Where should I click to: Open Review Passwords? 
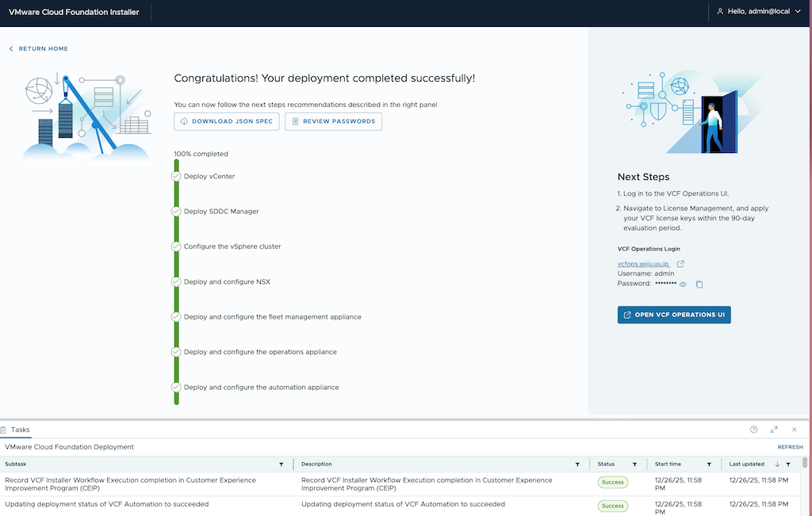[x=334, y=121]
